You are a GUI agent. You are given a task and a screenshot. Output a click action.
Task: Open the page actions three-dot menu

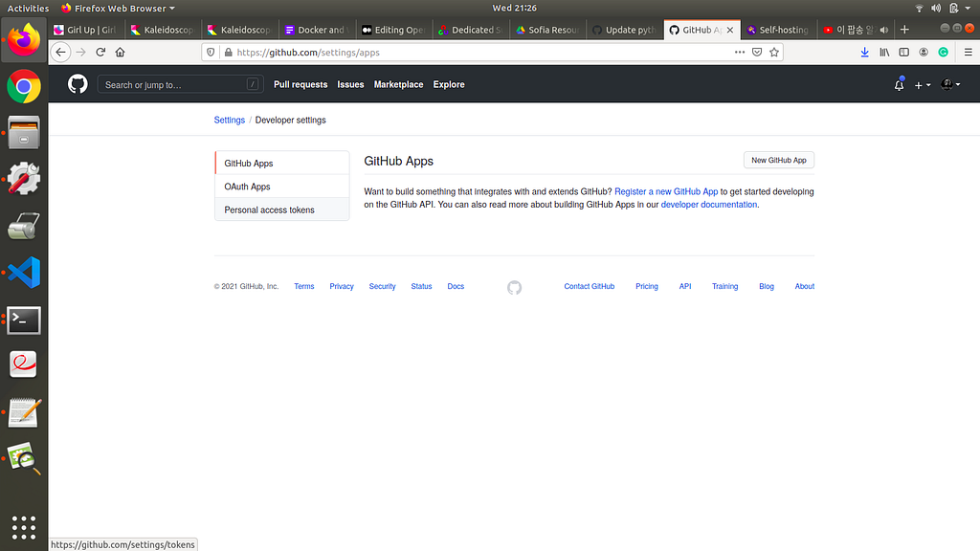pyautogui.click(x=740, y=53)
